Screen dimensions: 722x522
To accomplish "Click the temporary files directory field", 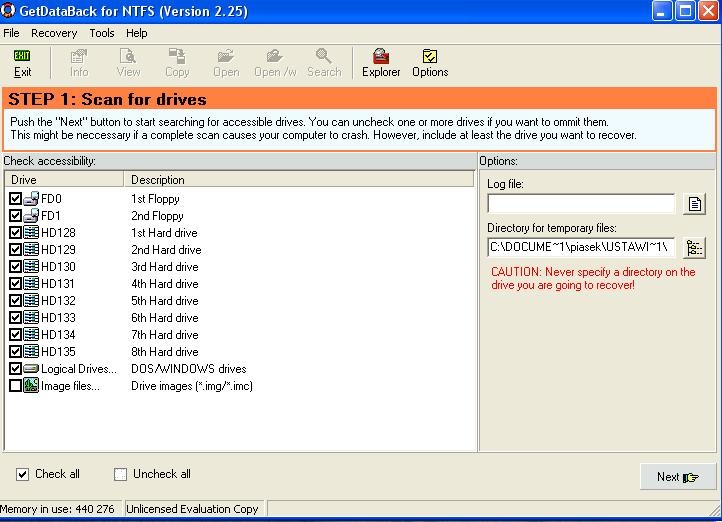I will (581, 247).
